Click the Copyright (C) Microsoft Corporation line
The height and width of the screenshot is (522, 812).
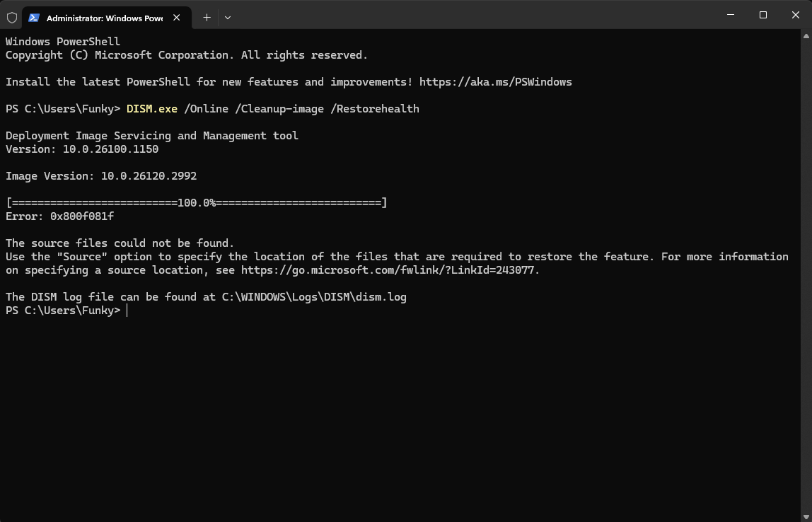187,55
